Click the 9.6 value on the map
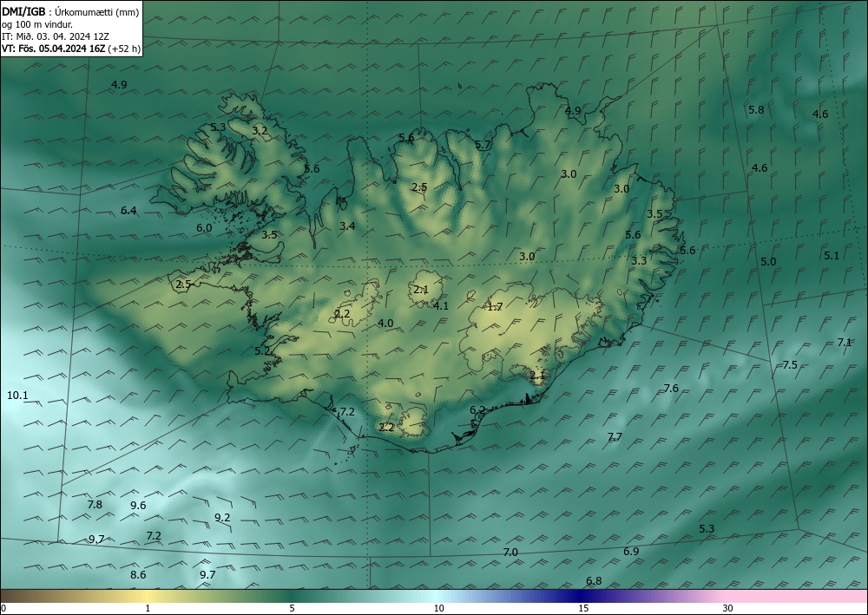Image resolution: width=868 pixels, height=615 pixels. (138, 506)
